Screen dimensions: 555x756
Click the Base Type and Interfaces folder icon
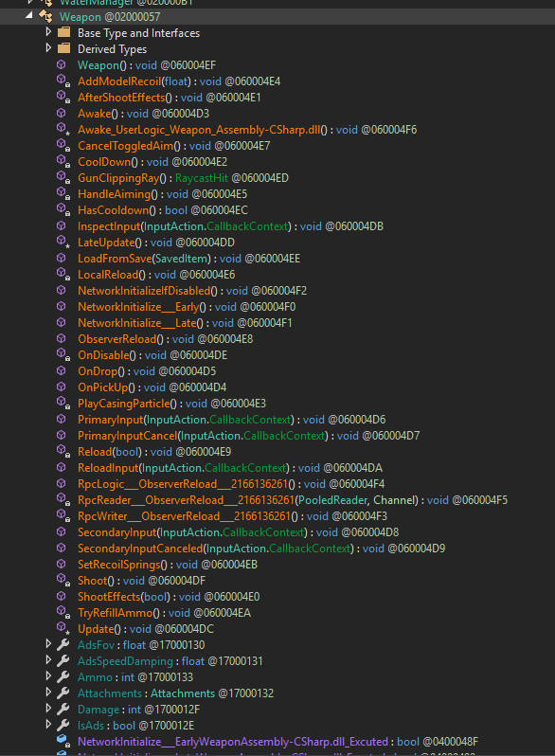[63, 33]
